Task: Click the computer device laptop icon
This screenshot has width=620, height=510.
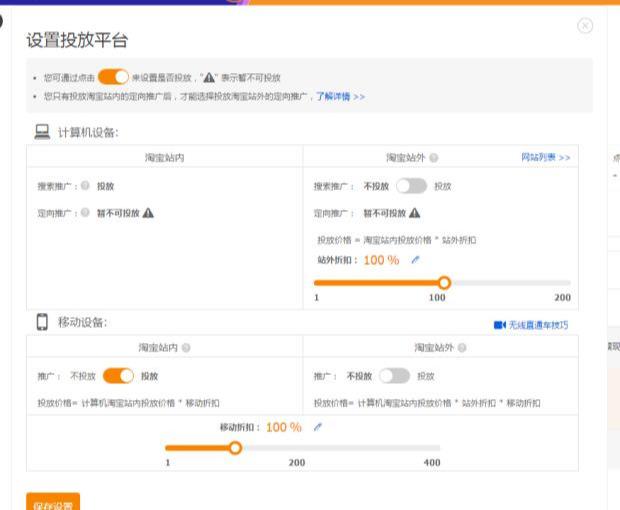Action: click(x=42, y=132)
